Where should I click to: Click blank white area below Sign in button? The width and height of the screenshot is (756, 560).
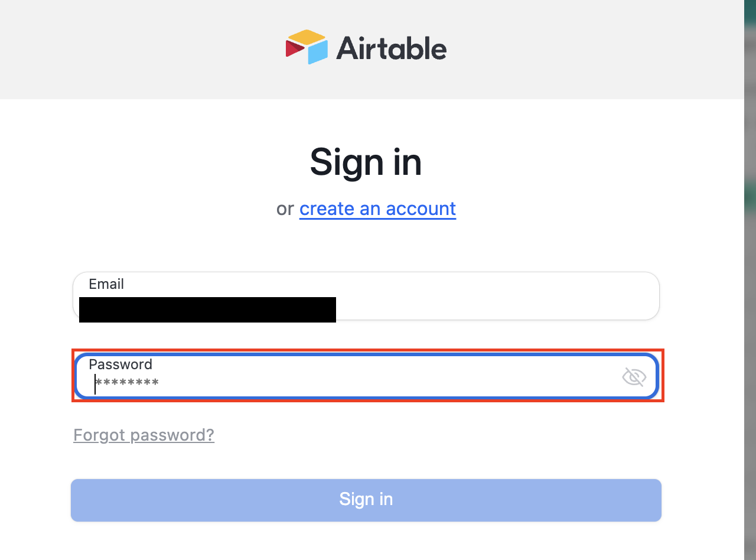click(x=366, y=543)
